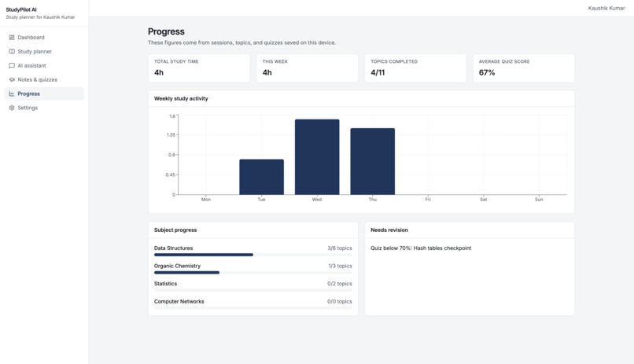Click the 'Statistics' subject label
The height and width of the screenshot is (364, 634).
point(165,284)
